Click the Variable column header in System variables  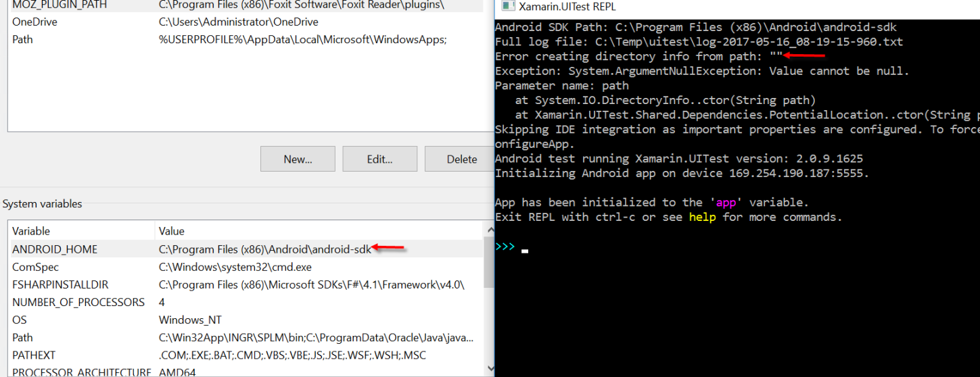pos(82,231)
